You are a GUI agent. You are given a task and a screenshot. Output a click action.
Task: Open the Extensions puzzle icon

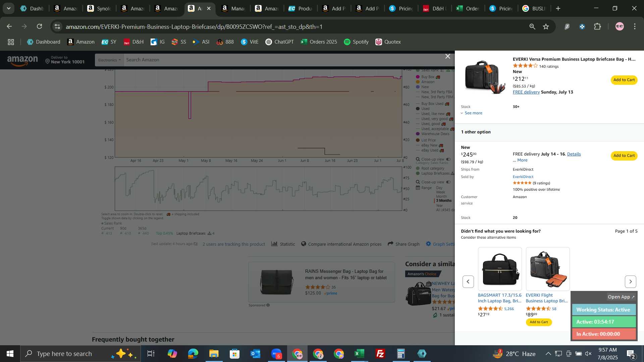coord(597,26)
